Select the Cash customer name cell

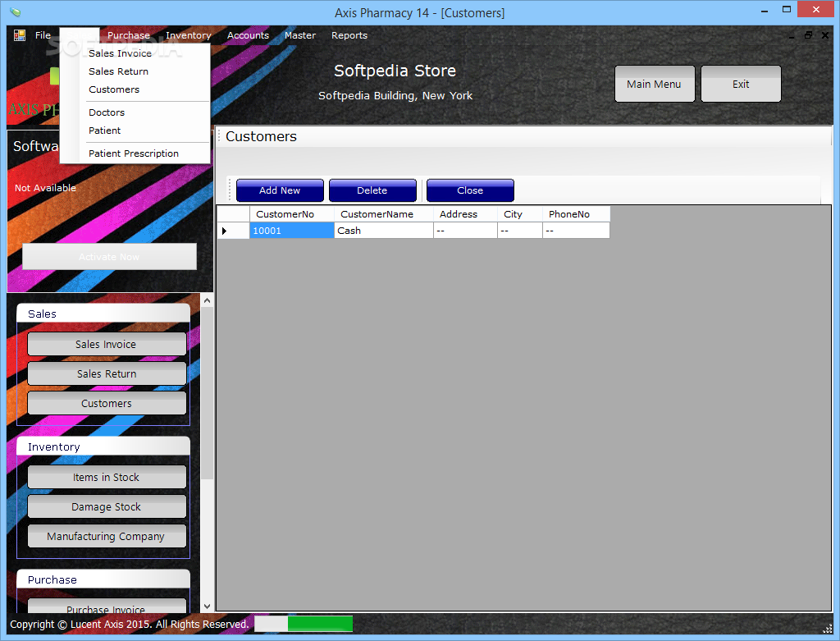(384, 231)
